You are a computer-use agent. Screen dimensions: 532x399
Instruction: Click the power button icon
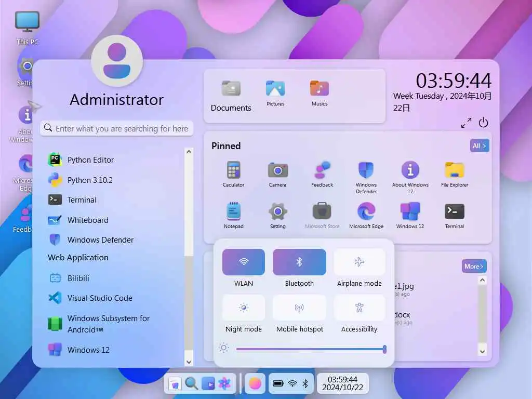coord(483,123)
